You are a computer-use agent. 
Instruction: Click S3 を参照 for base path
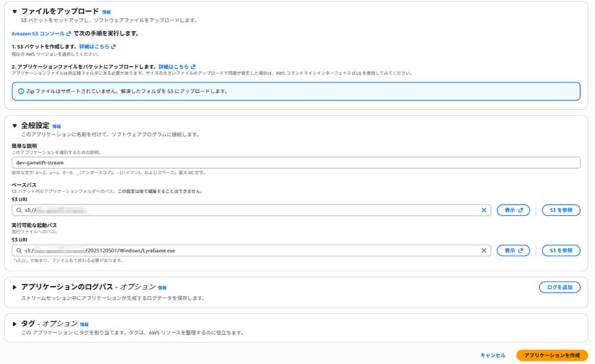(561, 210)
